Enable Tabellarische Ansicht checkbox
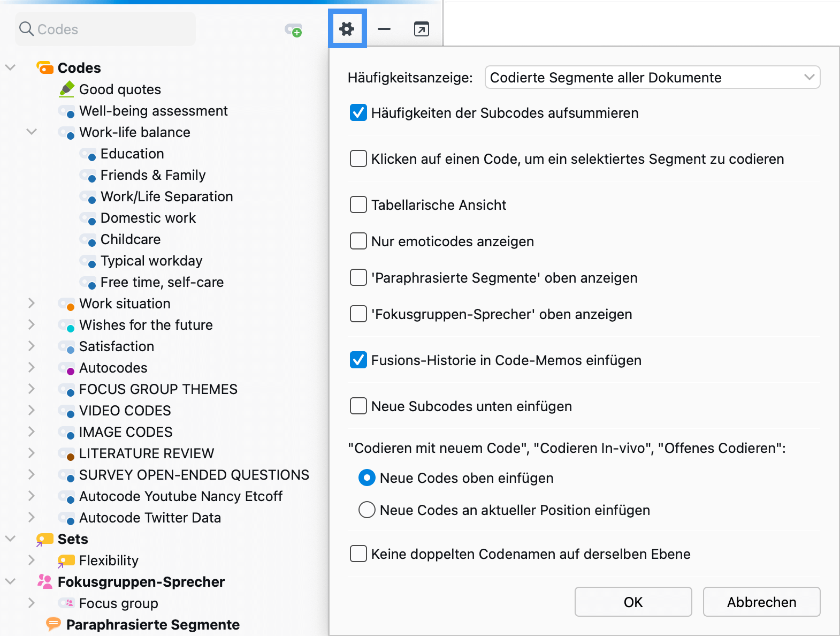This screenshot has width=840, height=636. click(358, 205)
